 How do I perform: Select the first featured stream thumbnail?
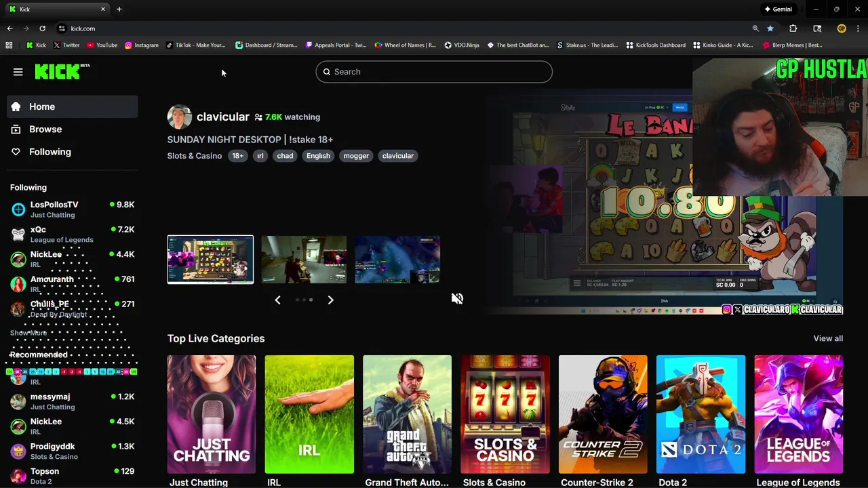[x=210, y=260]
